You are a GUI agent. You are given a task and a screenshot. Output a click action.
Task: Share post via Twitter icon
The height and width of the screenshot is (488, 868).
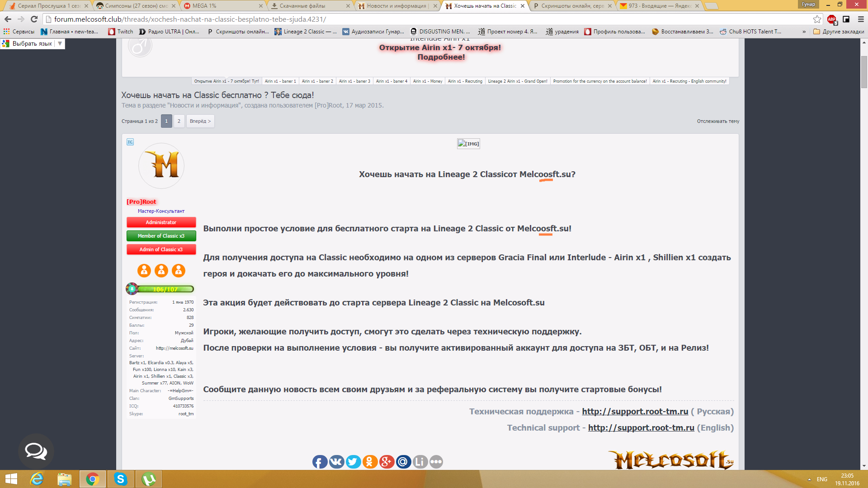coord(353,462)
